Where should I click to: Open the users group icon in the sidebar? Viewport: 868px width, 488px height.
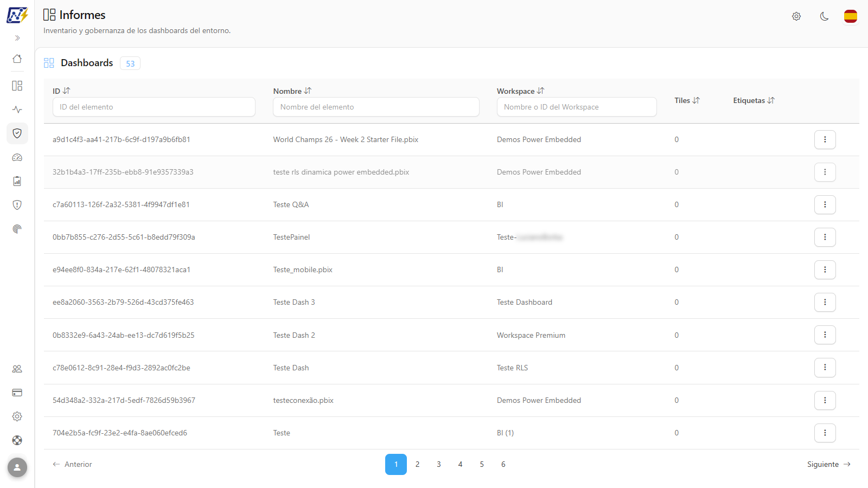pyautogui.click(x=17, y=369)
